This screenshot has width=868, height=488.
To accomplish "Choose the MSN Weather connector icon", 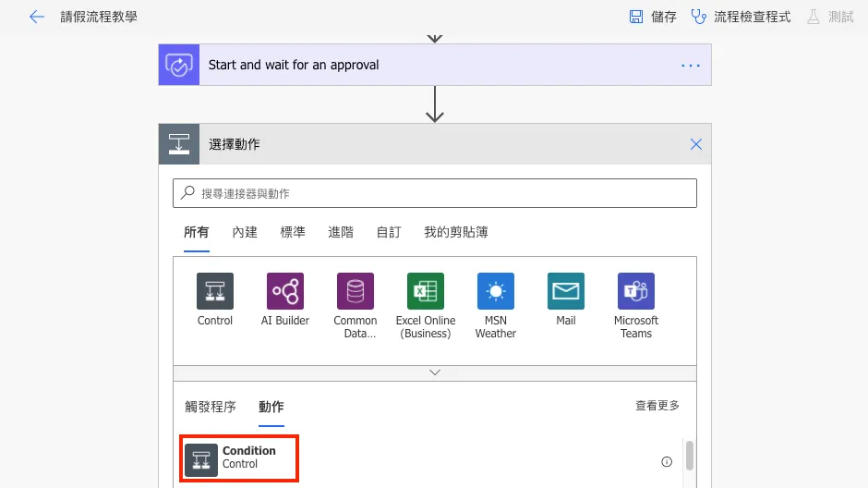I will coord(496,291).
